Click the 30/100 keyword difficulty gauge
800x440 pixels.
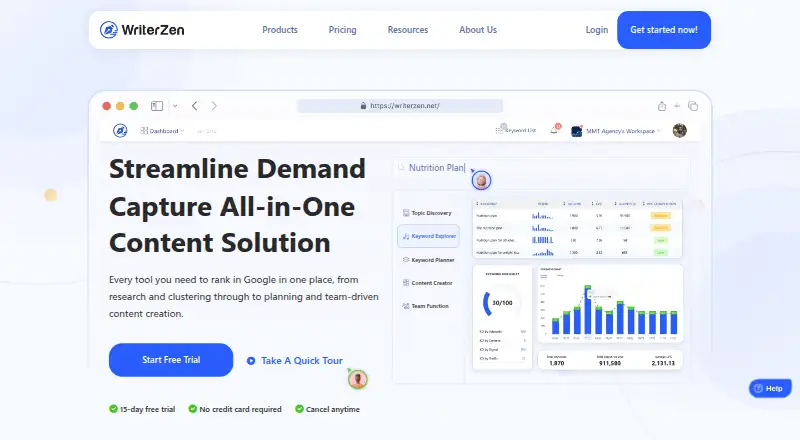501,303
